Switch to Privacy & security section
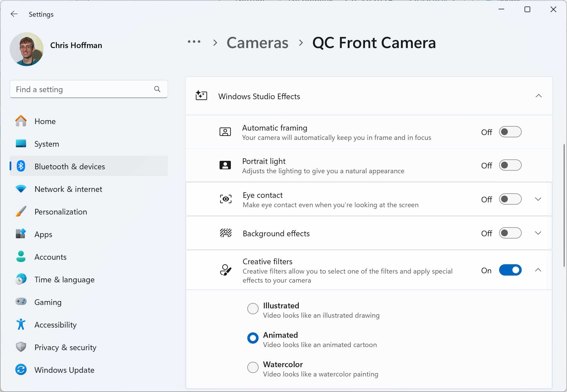The image size is (567, 392). [65, 347]
